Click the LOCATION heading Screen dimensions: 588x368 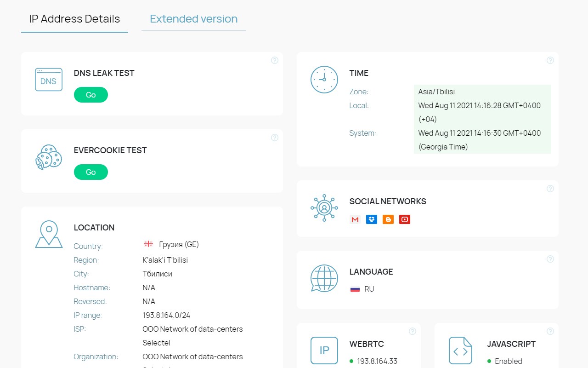(x=94, y=228)
